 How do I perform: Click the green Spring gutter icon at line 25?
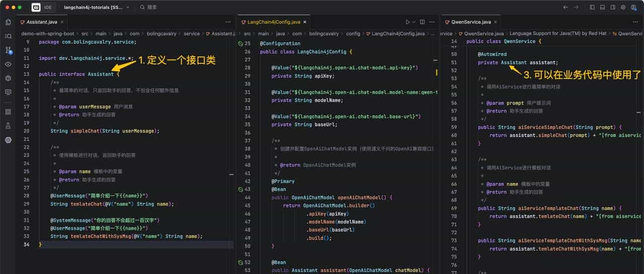(x=240, y=44)
